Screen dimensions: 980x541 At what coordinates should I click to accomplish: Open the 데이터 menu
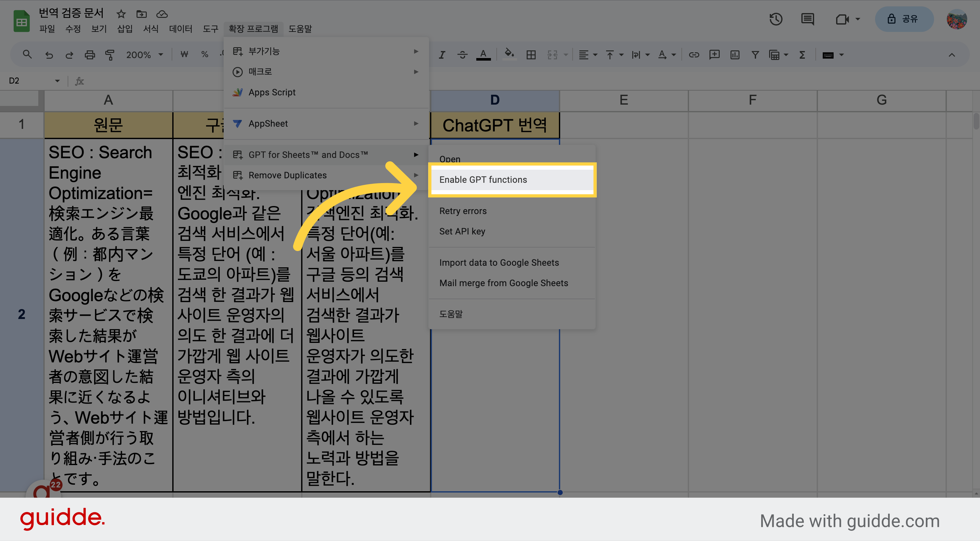(180, 28)
